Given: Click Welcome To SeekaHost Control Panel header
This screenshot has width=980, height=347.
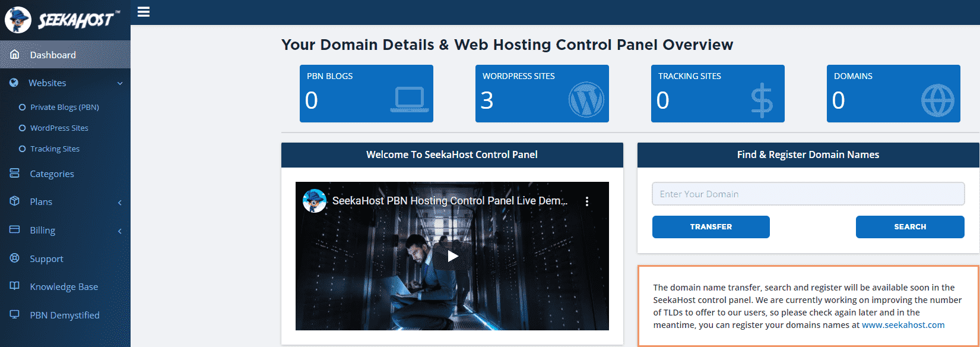Looking at the screenshot, I should tap(452, 154).
